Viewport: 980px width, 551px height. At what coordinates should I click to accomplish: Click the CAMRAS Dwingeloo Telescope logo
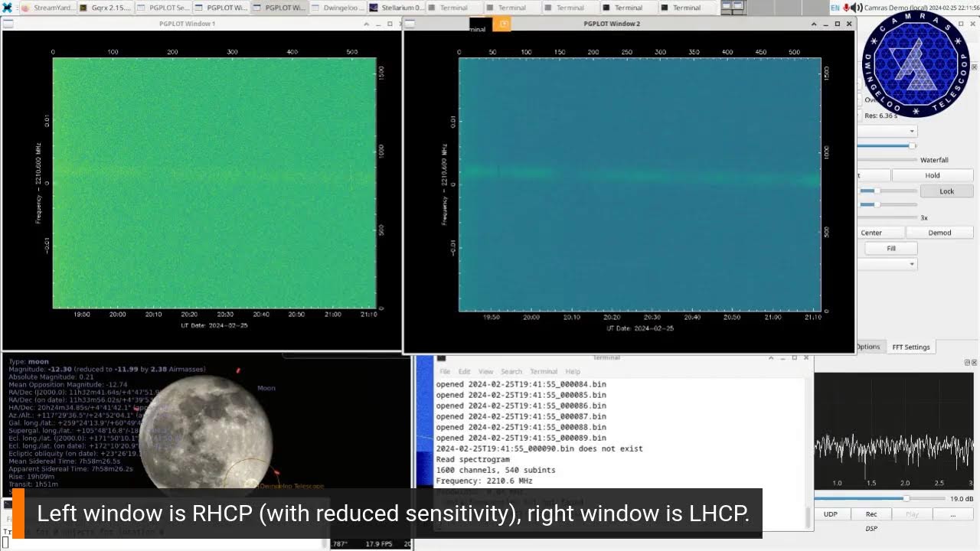click(916, 64)
